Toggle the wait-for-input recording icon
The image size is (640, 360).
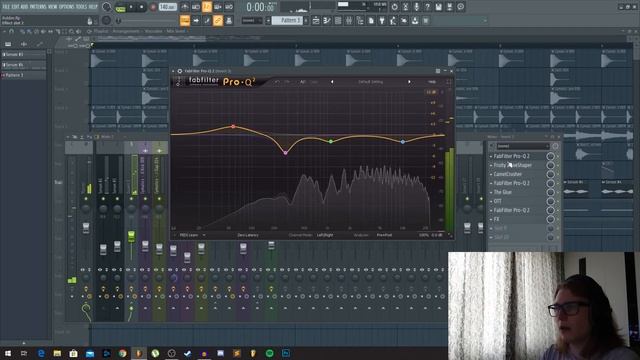pyautogui.click(x=196, y=7)
